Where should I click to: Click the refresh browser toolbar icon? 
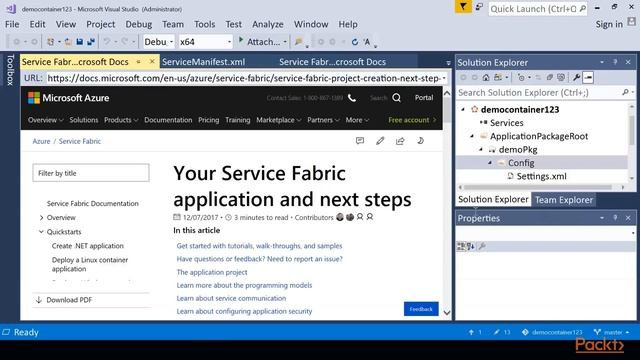click(355, 42)
